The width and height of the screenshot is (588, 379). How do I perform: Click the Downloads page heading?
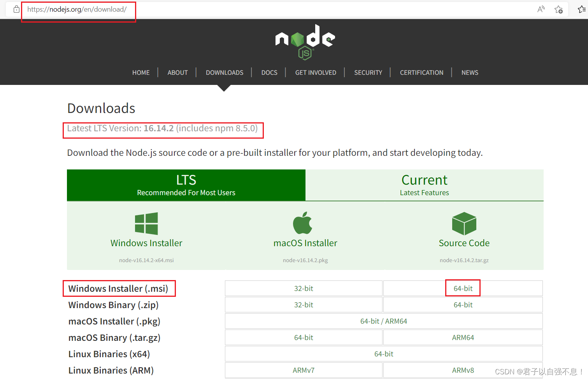101,108
